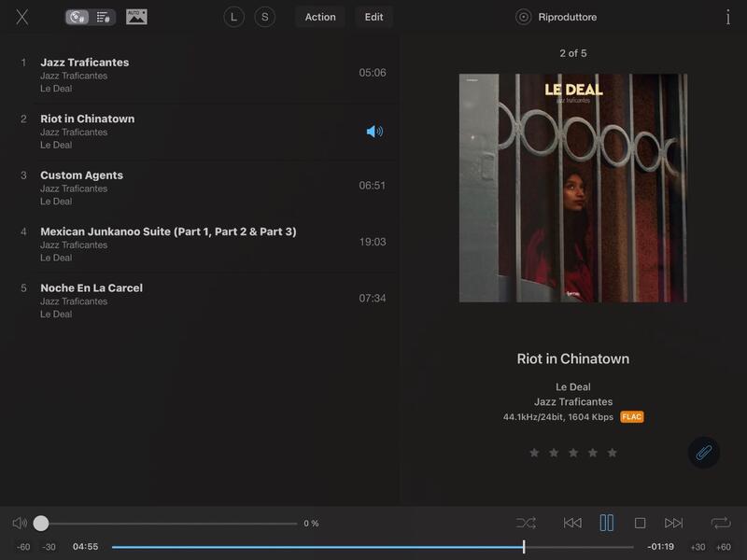Switch to disc-number view toggle
747x560 pixels.
pos(78,17)
